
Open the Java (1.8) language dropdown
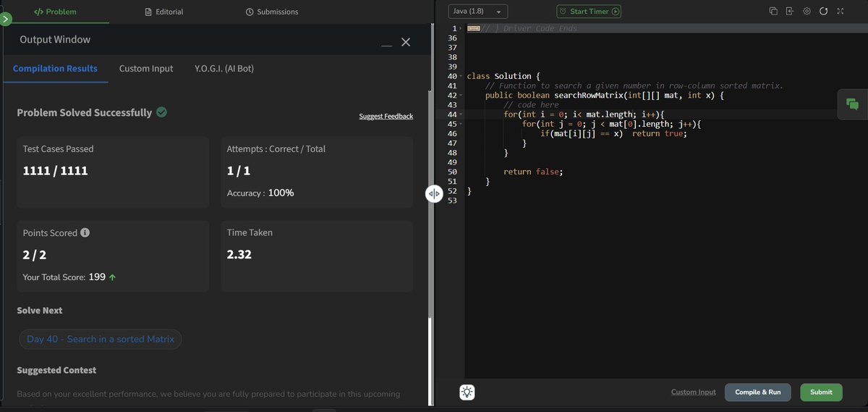click(477, 12)
